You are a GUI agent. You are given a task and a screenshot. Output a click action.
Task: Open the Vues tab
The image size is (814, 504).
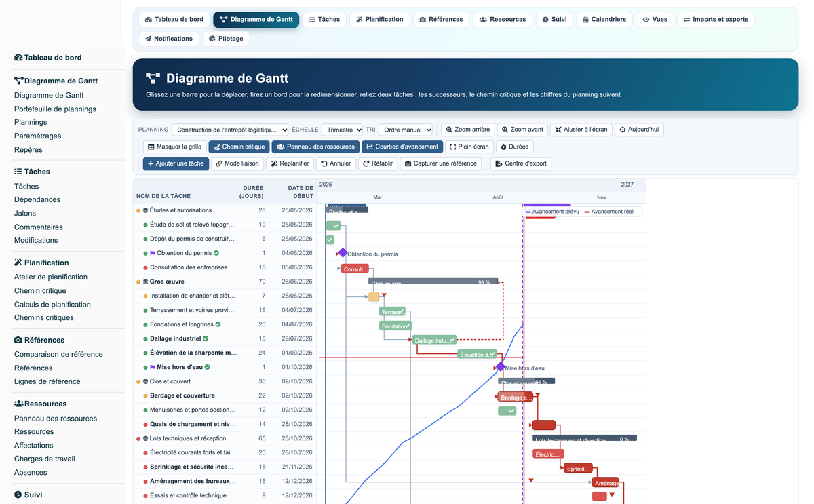[x=655, y=20]
